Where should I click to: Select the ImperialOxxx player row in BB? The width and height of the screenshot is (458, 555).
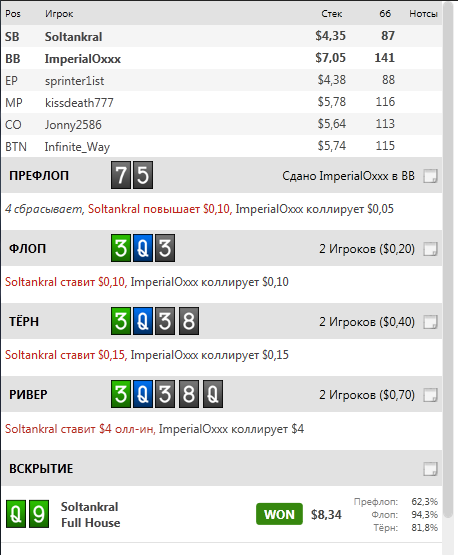222,58
